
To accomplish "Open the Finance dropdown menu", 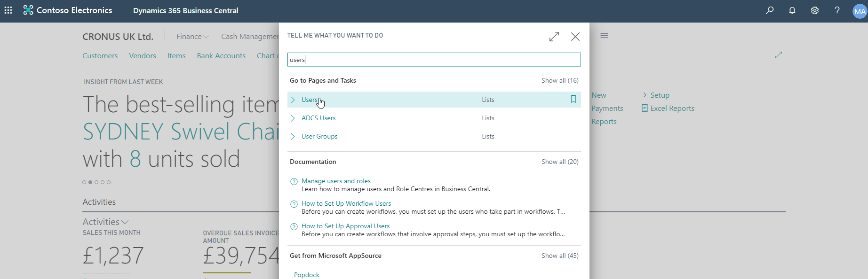I will pos(192,36).
